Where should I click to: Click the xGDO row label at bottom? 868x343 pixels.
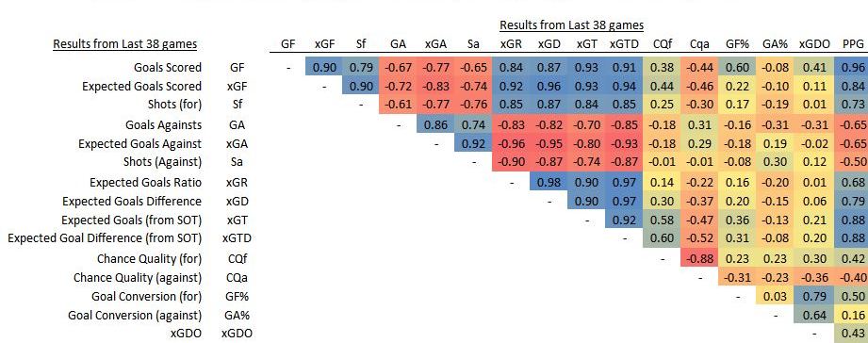pyautogui.click(x=187, y=334)
